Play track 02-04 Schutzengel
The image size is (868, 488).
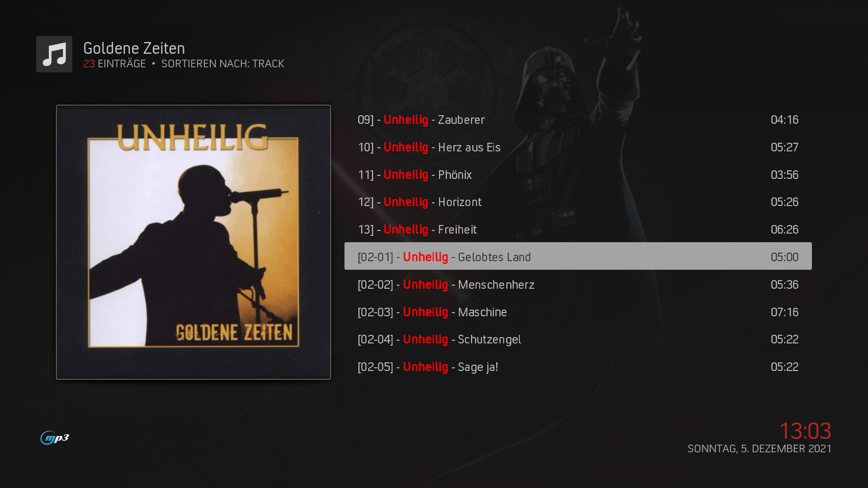pos(578,339)
